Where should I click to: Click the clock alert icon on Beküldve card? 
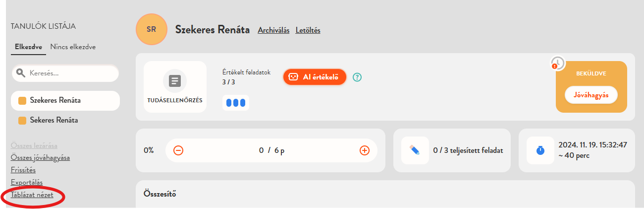point(558,64)
